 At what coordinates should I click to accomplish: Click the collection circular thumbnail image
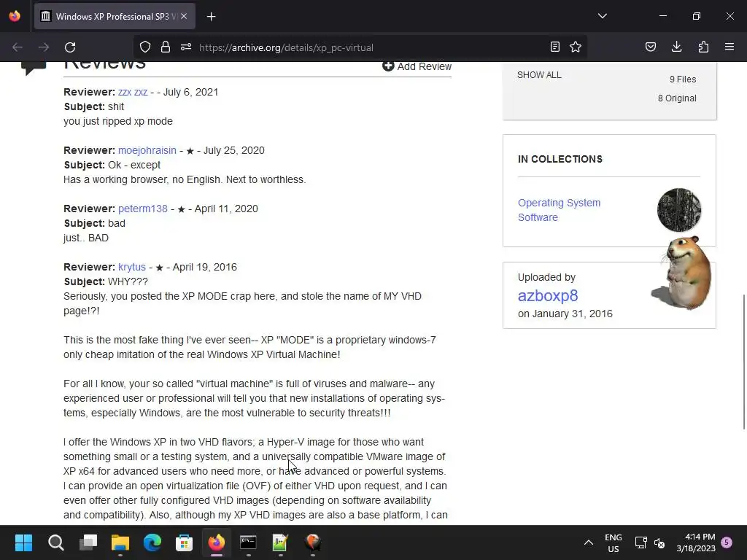coord(679,210)
